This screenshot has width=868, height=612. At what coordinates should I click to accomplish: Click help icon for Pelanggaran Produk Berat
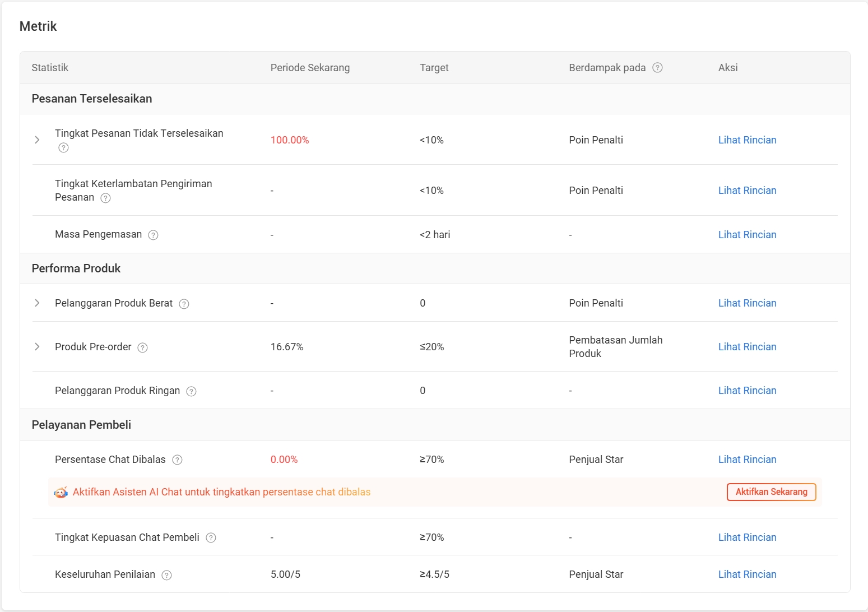click(x=184, y=304)
